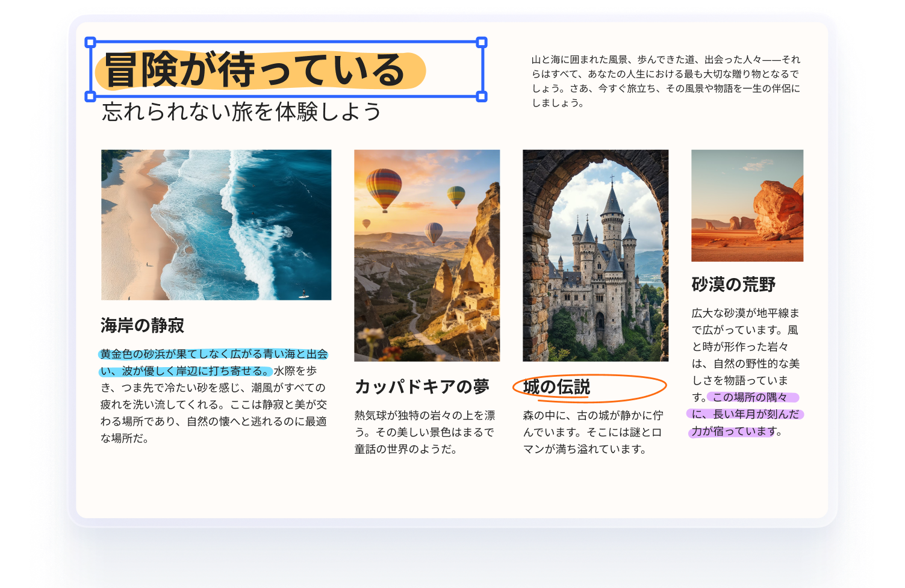The height and width of the screenshot is (588, 905).
Task: Click the heading 海岸の静寂
Action: pyautogui.click(x=143, y=326)
